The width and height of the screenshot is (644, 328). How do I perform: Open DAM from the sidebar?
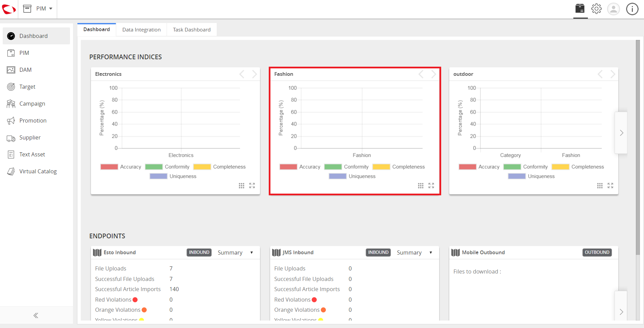37,70
